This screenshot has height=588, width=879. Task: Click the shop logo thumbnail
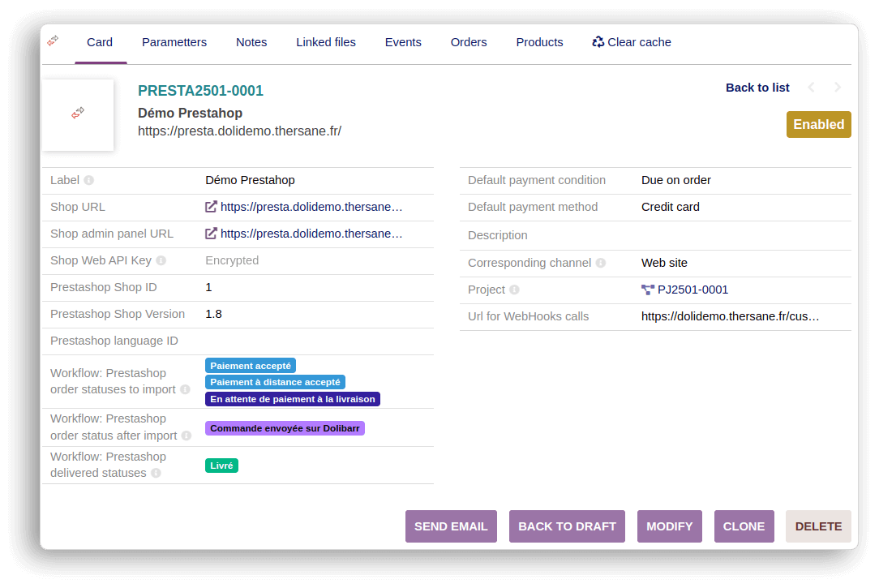(x=78, y=114)
